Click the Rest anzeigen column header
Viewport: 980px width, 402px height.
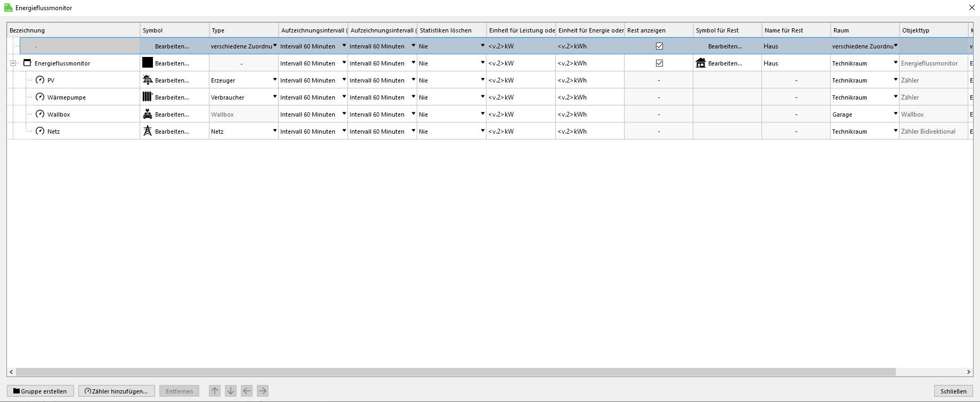tap(659, 30)
